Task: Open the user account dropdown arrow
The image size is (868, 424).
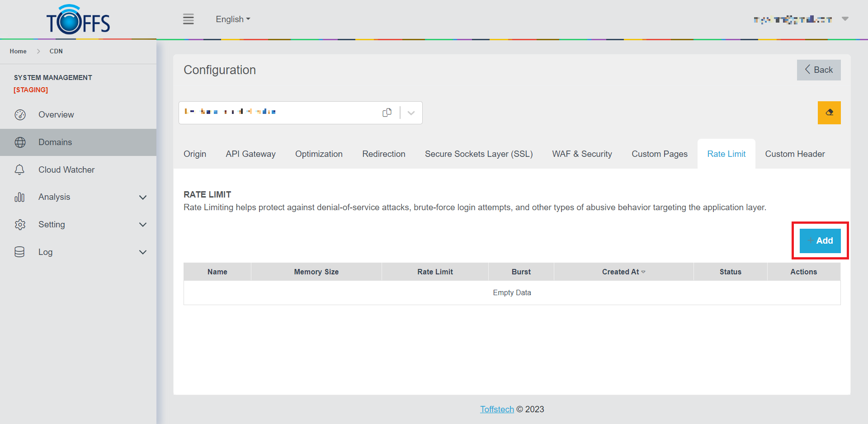Action: coord(845,19)
